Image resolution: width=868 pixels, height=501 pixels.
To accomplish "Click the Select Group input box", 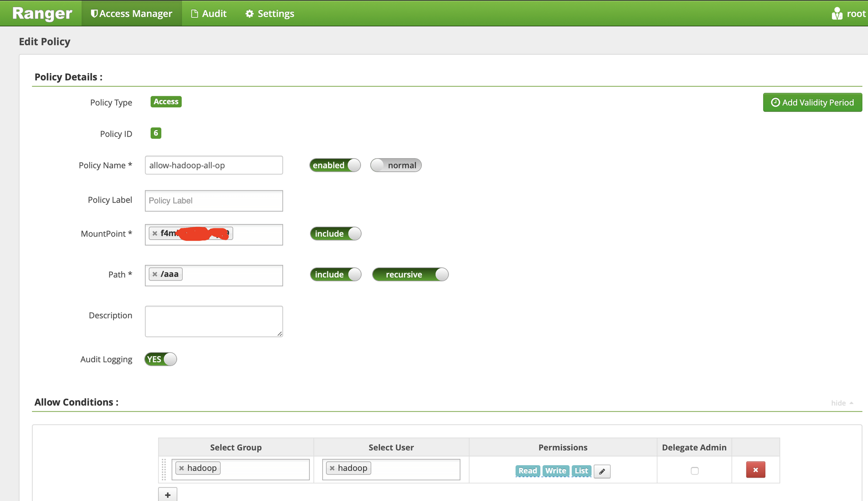I will (x=241, y=469).
